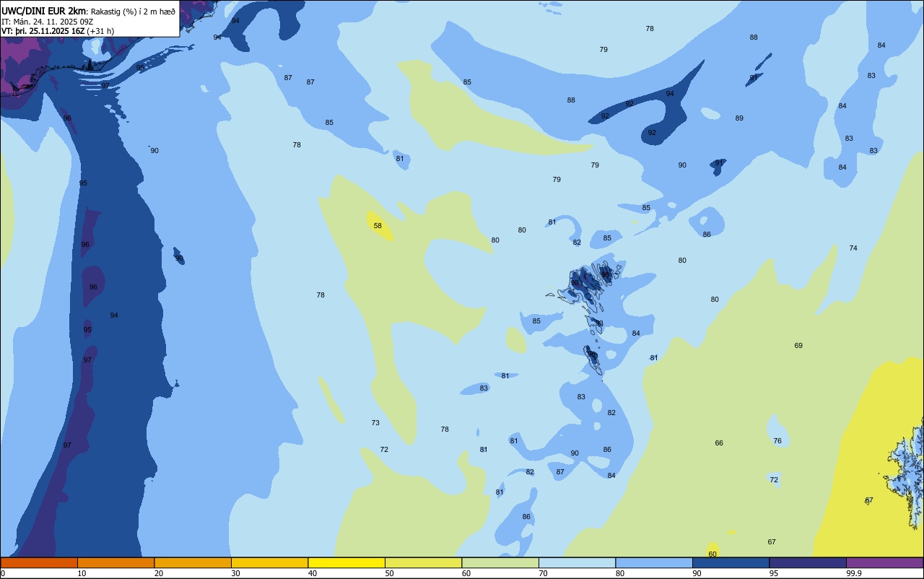This screenshot has width=924, height=579.
Task: Click the 95–99.9 navy legend segment
Action: [808, 562]
